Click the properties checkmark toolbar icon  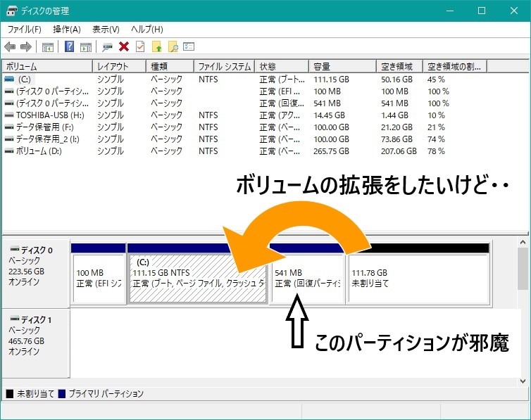[140, 46]
